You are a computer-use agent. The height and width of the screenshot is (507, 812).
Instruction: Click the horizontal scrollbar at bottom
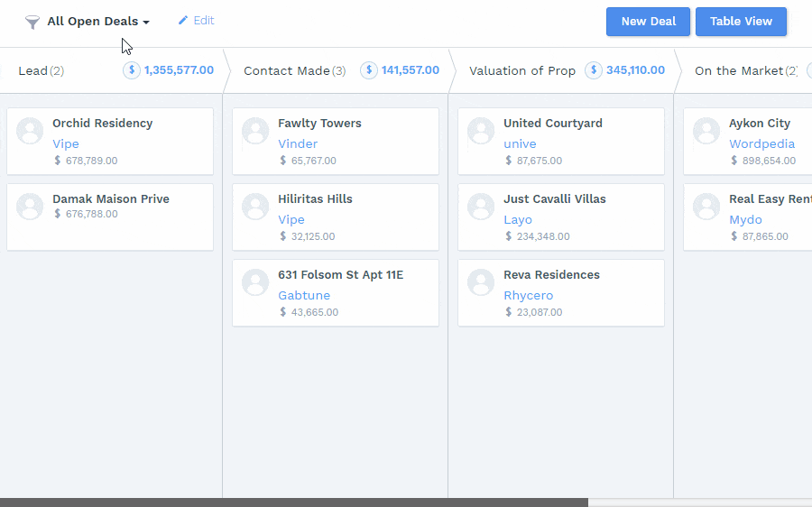tap(293, 502)
